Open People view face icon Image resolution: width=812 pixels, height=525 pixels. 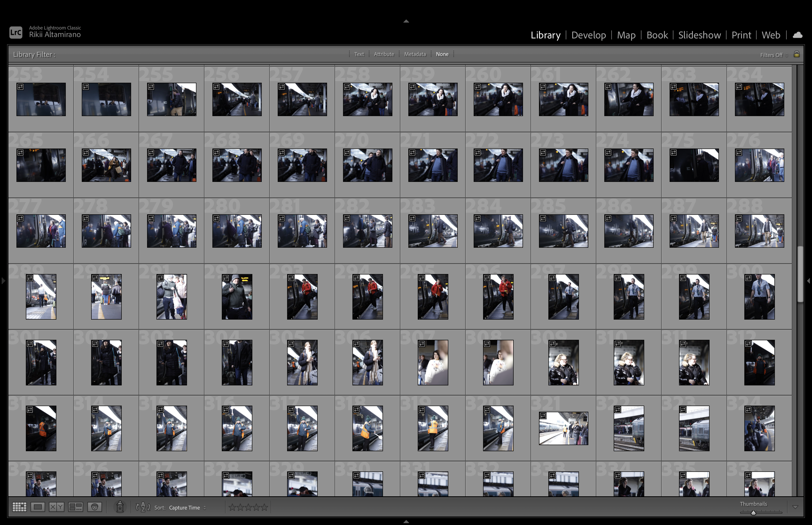95,507
